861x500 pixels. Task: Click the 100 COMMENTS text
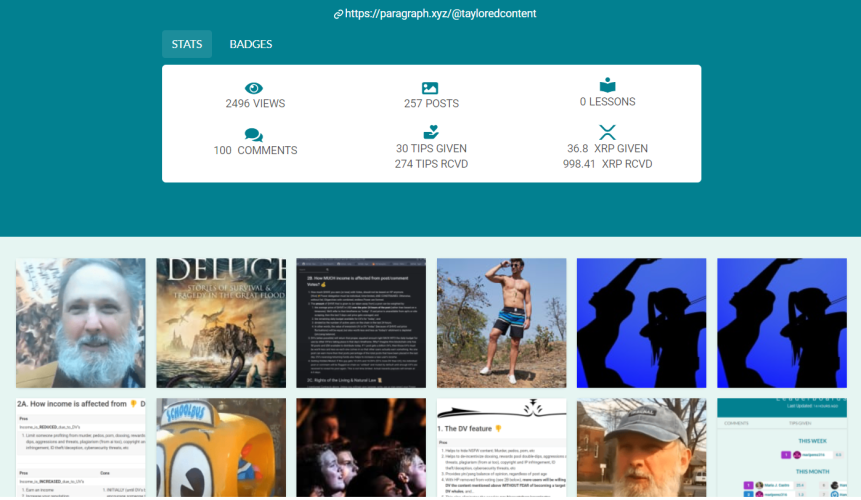coord(255,150)
